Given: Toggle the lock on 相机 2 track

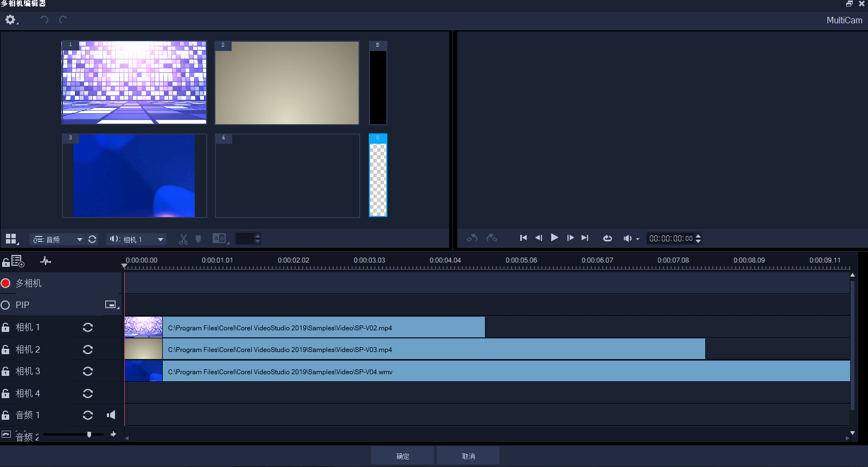Looking at the screenshot, I should point(5,350).
